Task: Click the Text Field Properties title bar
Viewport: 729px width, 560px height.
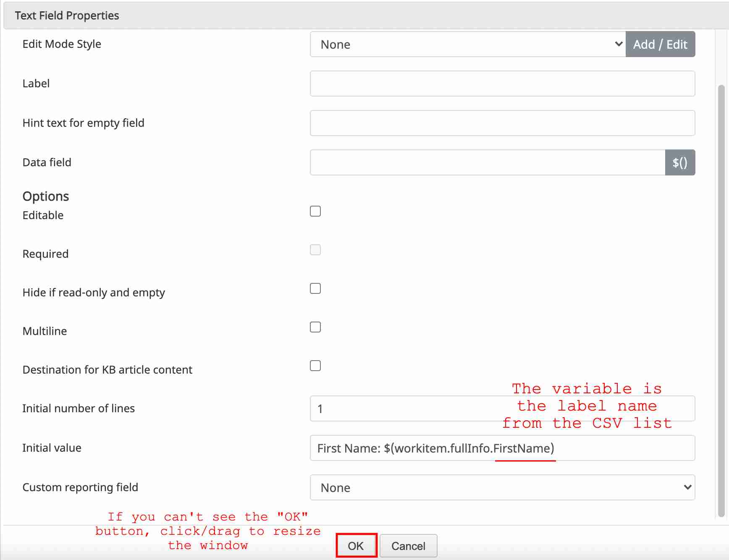Action: pos(366,16)
